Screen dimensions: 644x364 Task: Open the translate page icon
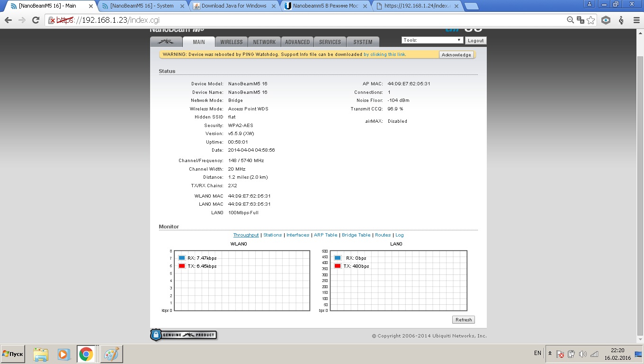[x=581, y=20]
